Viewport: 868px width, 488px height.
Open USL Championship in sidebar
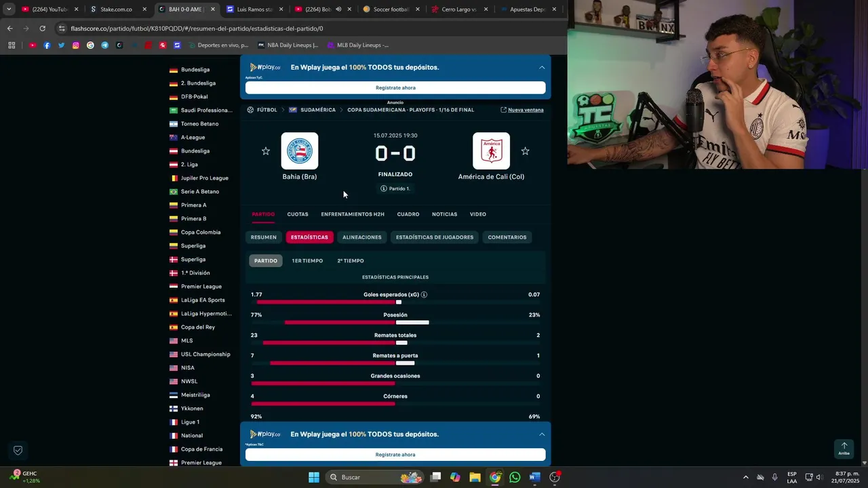[x=205, y=354]
